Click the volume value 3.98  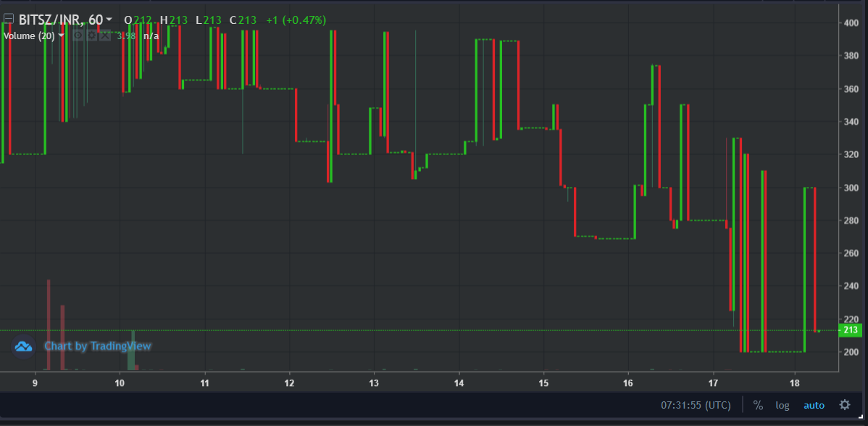(125, 35)
